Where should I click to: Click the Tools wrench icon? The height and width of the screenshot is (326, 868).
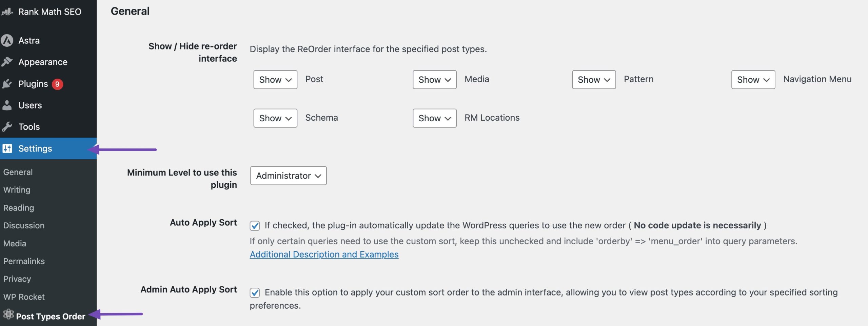[x=7, y=127]
